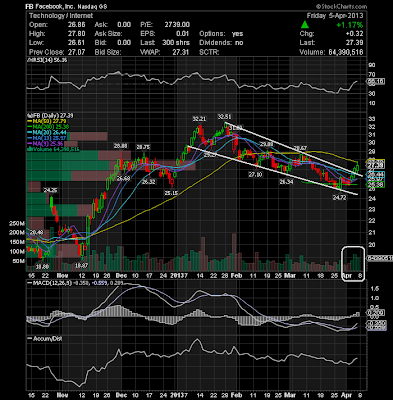Click the yellow MA(50) legend entry
393x400 pixels.
[48, 121]
